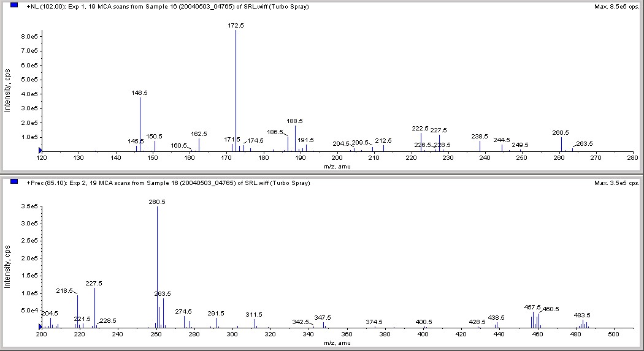Select the 146.5 peak label
Screen dimensions: 644x351
point(140,93)
